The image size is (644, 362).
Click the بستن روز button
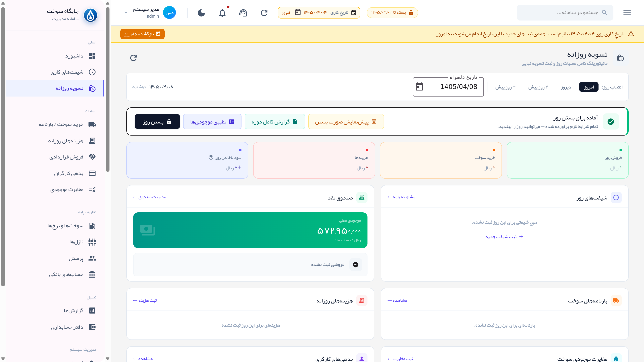coord(157,122)
